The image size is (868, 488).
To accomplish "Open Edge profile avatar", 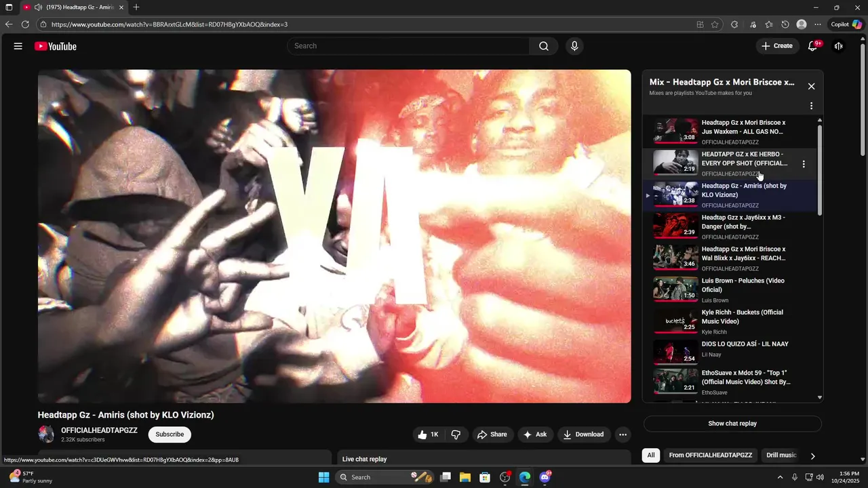I will pyautogui.click(x=802, y=24).
